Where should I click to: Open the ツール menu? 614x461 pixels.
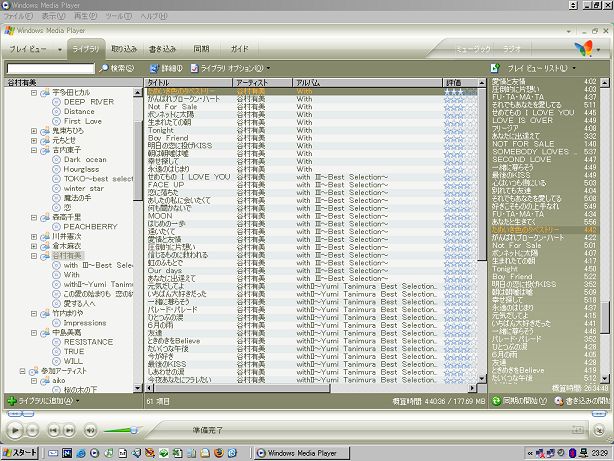pyautogui.click(x=118, y=16)
